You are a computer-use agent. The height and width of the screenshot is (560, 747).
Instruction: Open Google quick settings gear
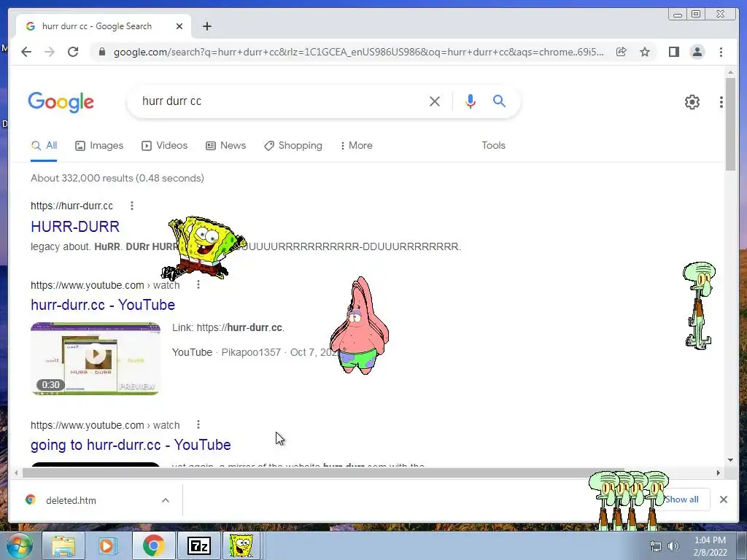click(692, 102)
